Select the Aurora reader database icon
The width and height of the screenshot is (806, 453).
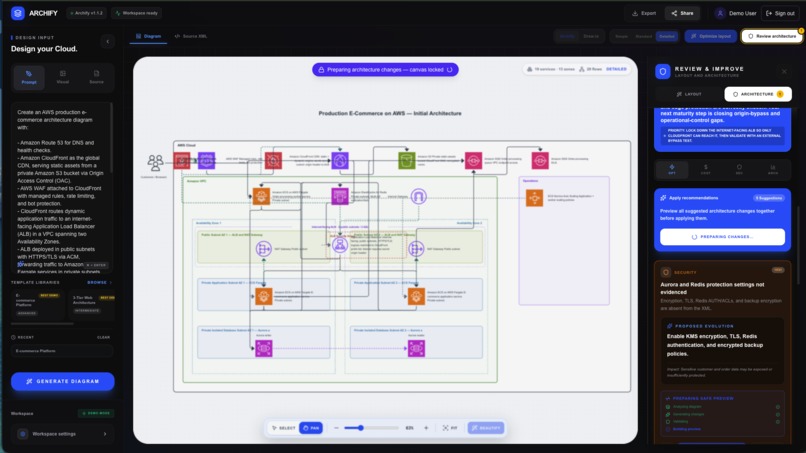pos(416,348)
